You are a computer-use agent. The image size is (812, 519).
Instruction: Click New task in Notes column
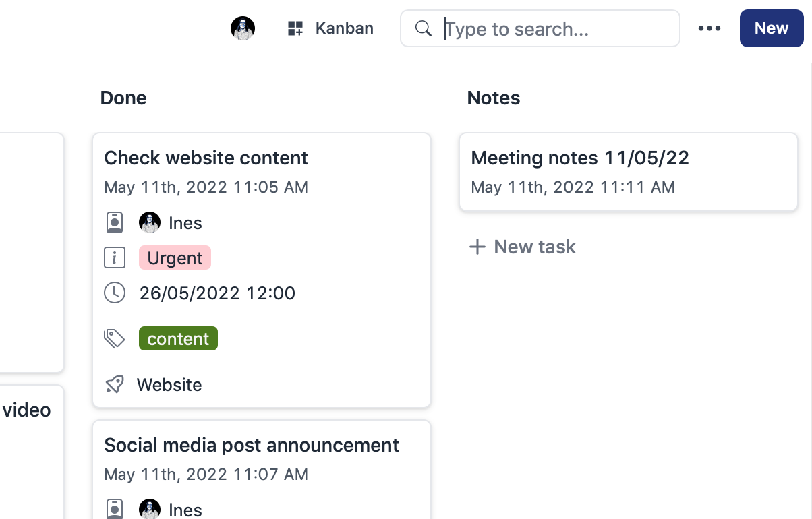pos(523,247)
